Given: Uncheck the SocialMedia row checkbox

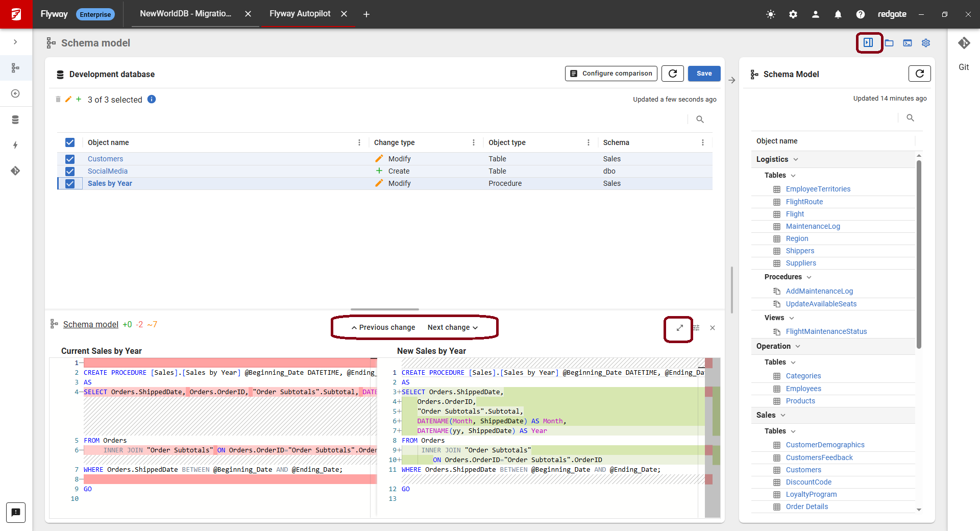Looking at the screenshot, I should tap(70, 171).
